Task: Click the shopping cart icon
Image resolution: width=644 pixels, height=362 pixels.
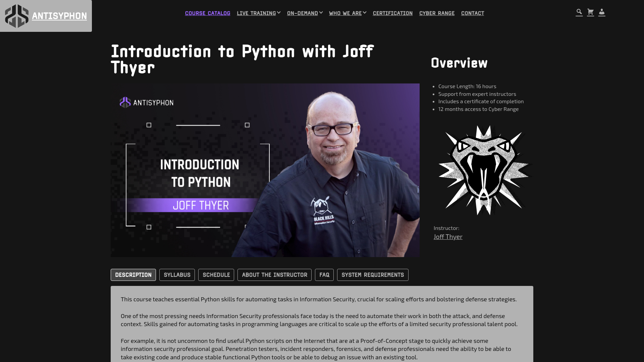Action: coord(590,12)
